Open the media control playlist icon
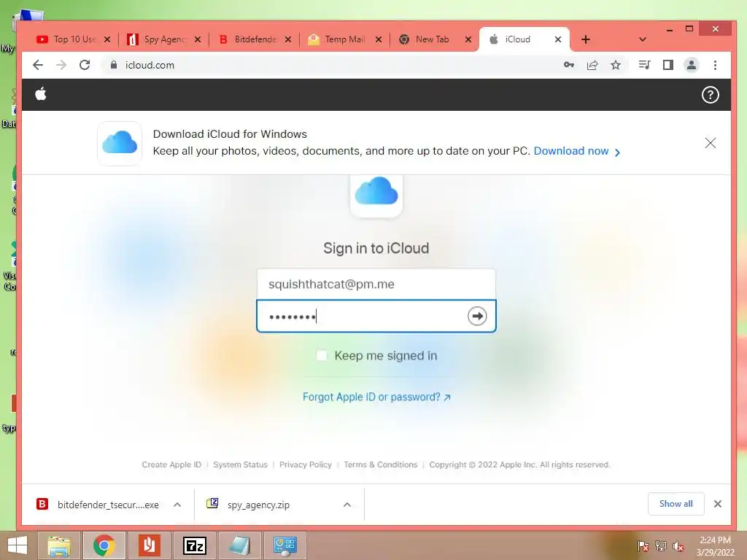This screenshot has height=560, width=747. tap(645, 65)
